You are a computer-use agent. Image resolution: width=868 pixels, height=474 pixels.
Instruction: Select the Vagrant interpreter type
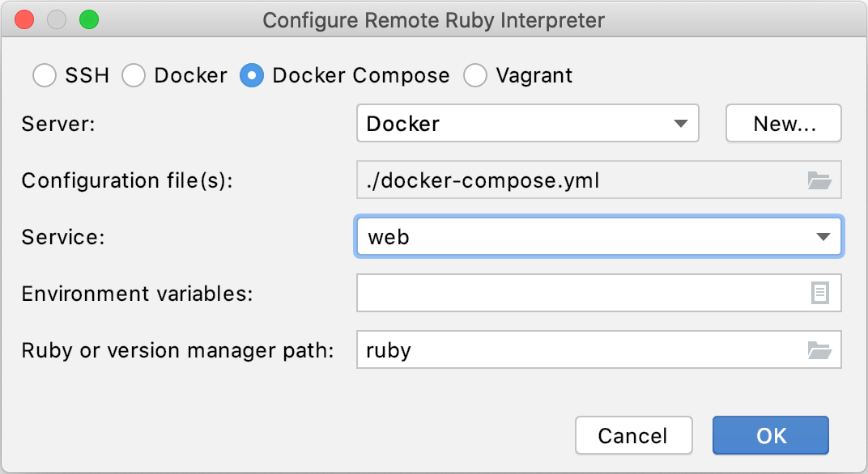pos(474,75)
